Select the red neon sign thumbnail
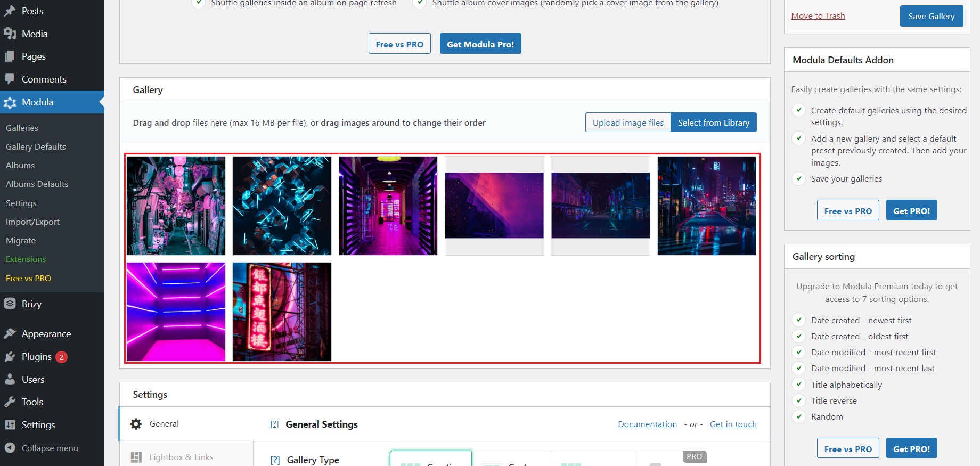 [282, 312]
